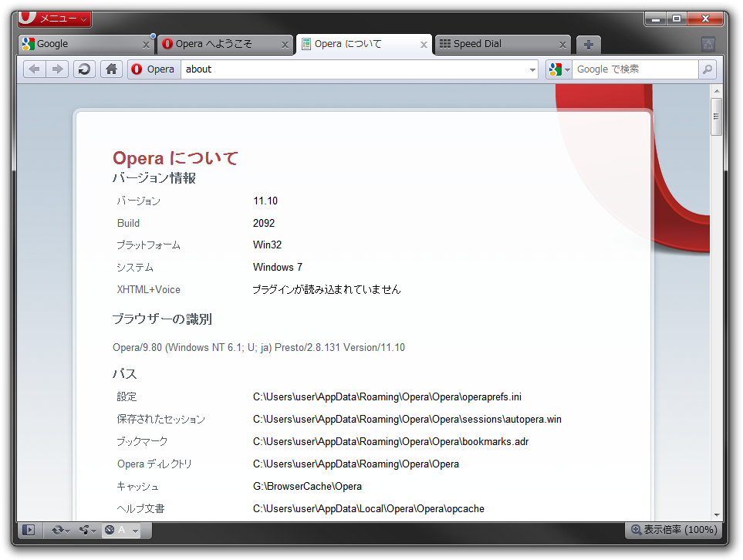Expand the address bar history dropdown

[x=532, y=69]
